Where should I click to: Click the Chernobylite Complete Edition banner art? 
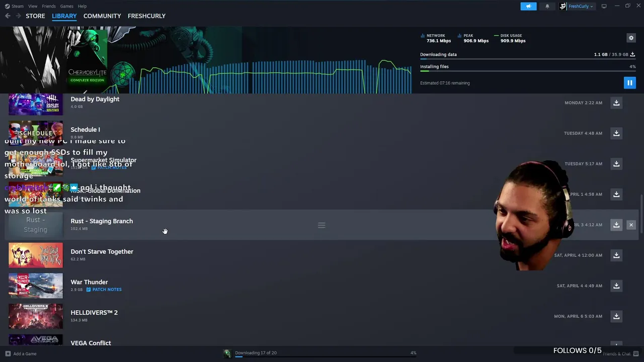(x=88, y=59)
